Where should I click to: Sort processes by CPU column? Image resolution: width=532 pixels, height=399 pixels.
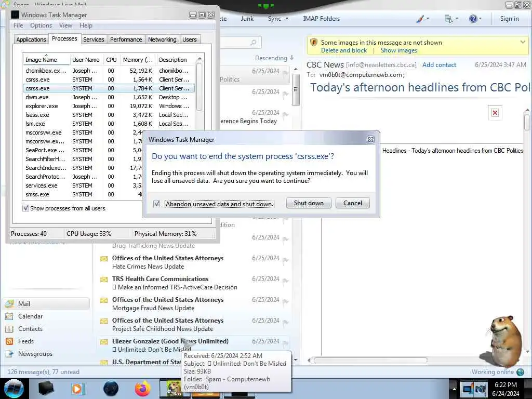[111, 60]
